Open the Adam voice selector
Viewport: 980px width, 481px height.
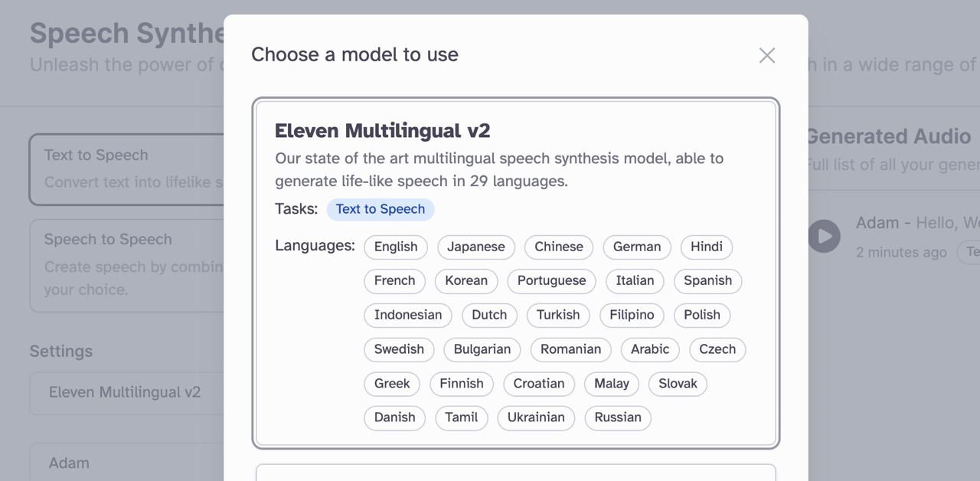[127, 462]
